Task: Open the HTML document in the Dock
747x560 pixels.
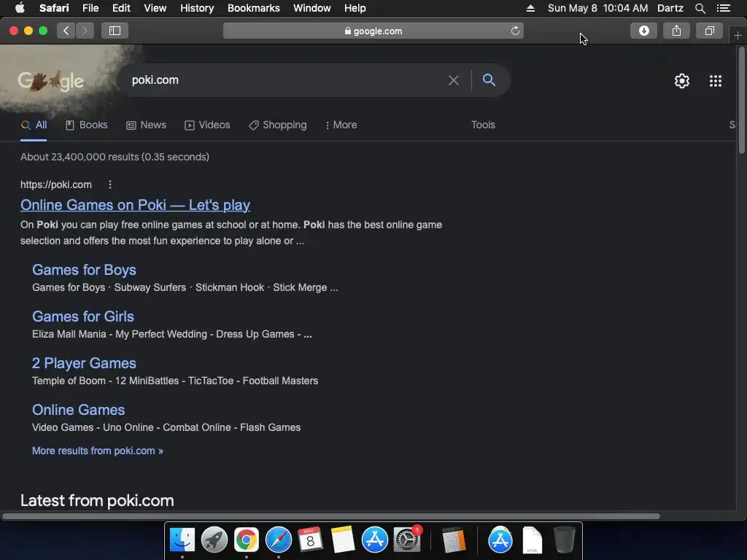Action: pyautogui.click(x=532, y=540)
